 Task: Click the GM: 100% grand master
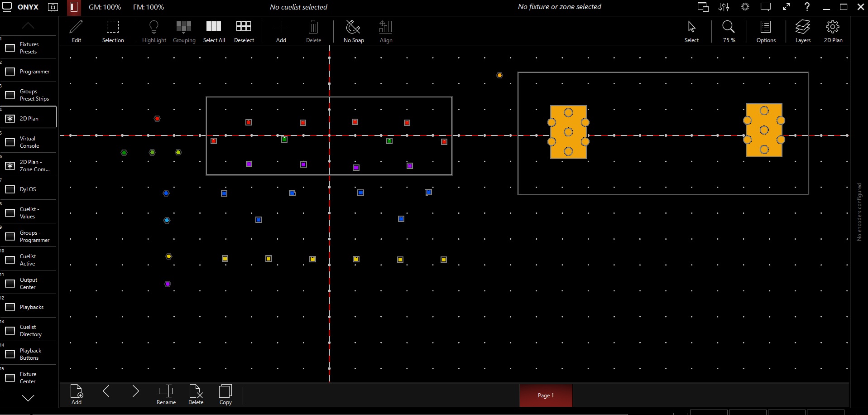click(105, 7)
